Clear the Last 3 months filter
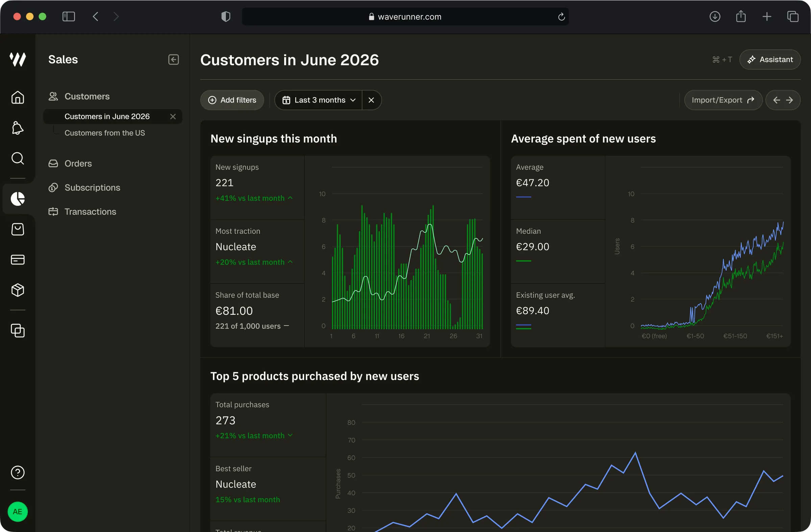811x532 pixels. pyautogui.click(x=371, y=100)
